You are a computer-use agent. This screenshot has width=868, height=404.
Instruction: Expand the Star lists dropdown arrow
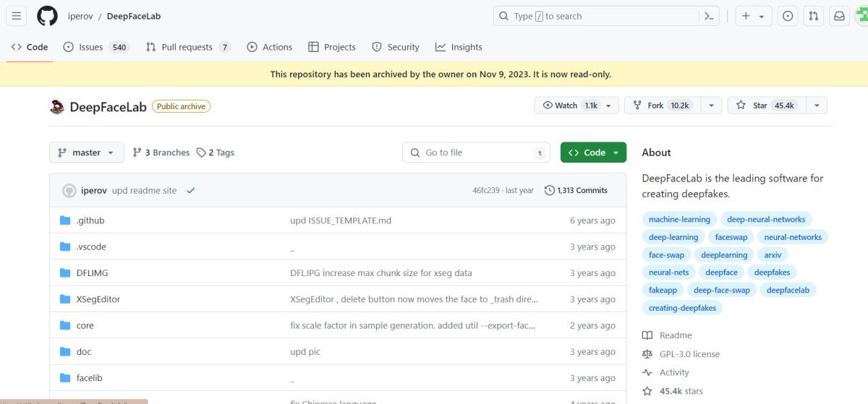coord(817,106)
